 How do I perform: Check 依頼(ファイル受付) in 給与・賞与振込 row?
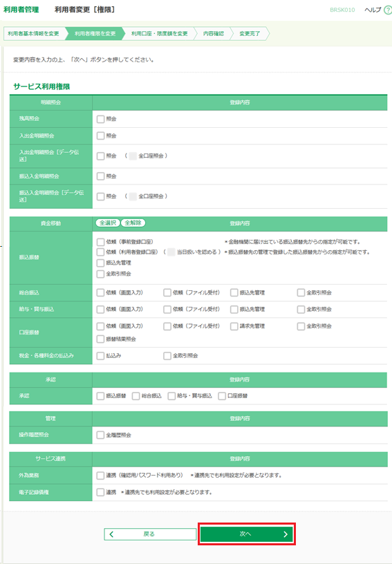(x=167, y=309)
